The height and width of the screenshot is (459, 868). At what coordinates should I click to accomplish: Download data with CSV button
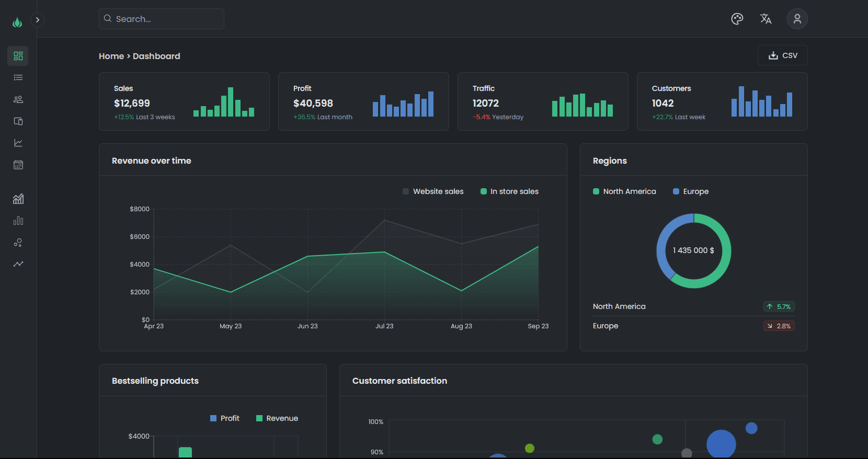782,55
